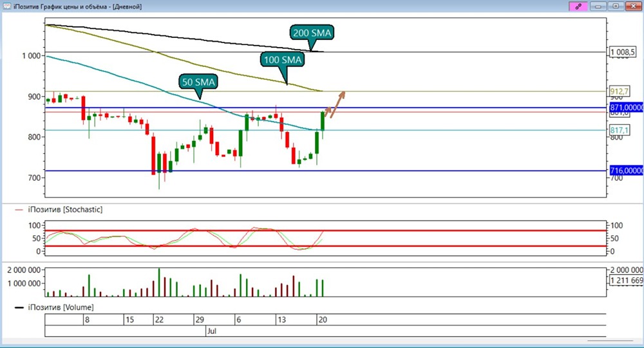
Task: Maximize the chart window
Action: click(616, 6)
